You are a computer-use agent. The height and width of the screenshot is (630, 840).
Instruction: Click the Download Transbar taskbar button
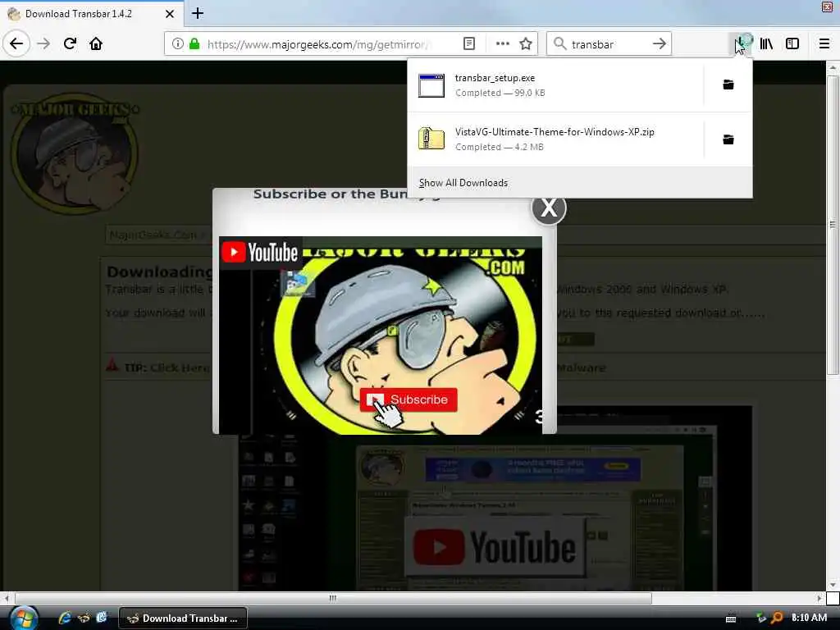pyautogui.click(x=182, y=619)
